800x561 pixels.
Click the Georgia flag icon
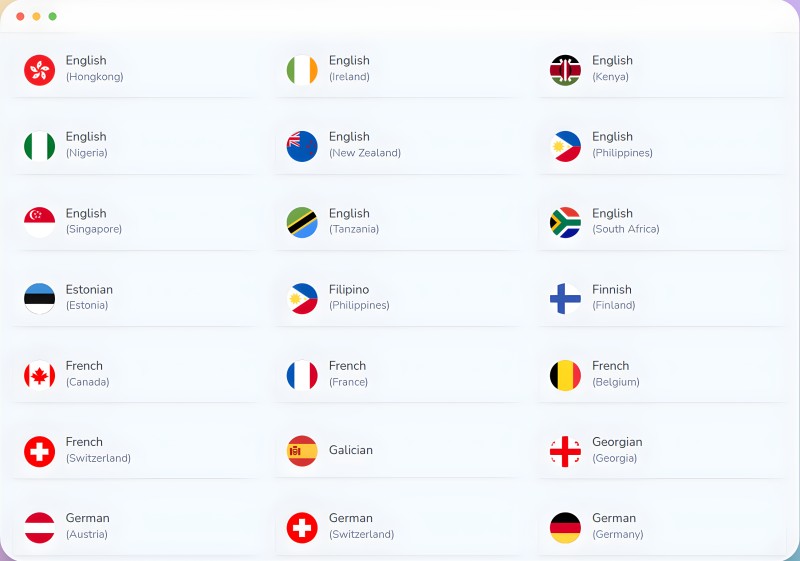click(x=565, y=451)
